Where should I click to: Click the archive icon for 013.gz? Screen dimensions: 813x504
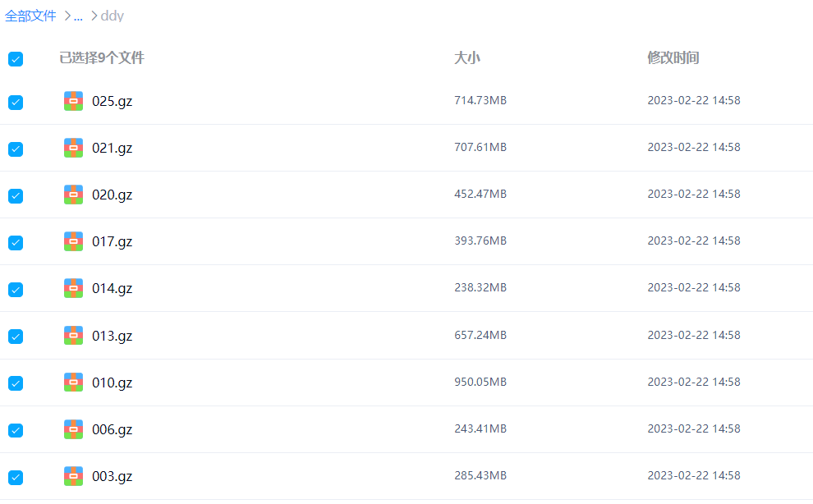[73, 336]
